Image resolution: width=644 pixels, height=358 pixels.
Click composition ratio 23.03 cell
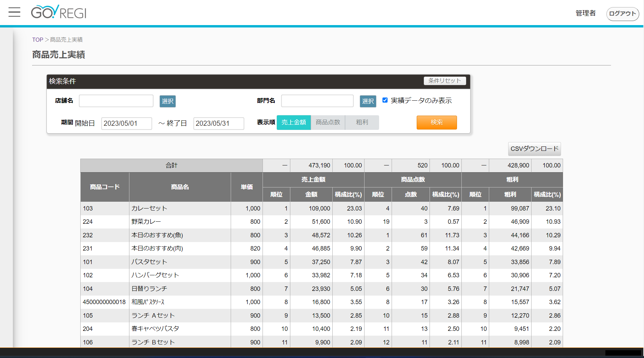click(x=348, y=208)
